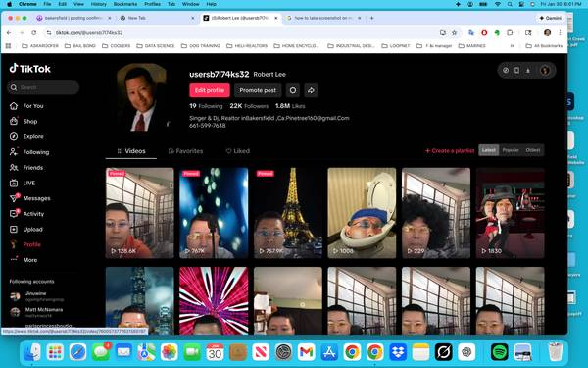Open profile settings gear icon
This screenshot has width=588, height=368.
[x=293, y=90]
